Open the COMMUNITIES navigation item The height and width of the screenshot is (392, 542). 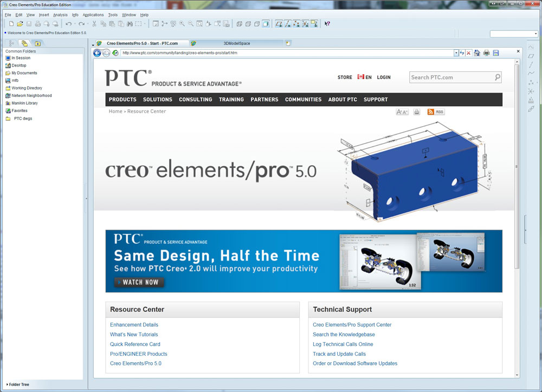tap(303, 100)
